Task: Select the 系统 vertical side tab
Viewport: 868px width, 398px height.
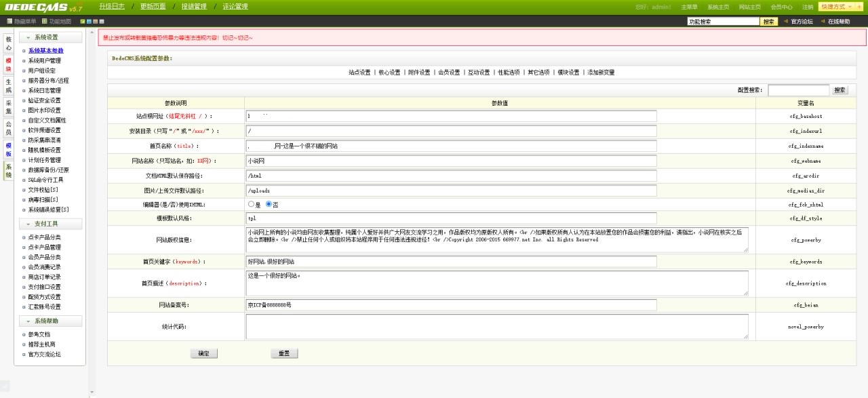Action: click(9, 170)
